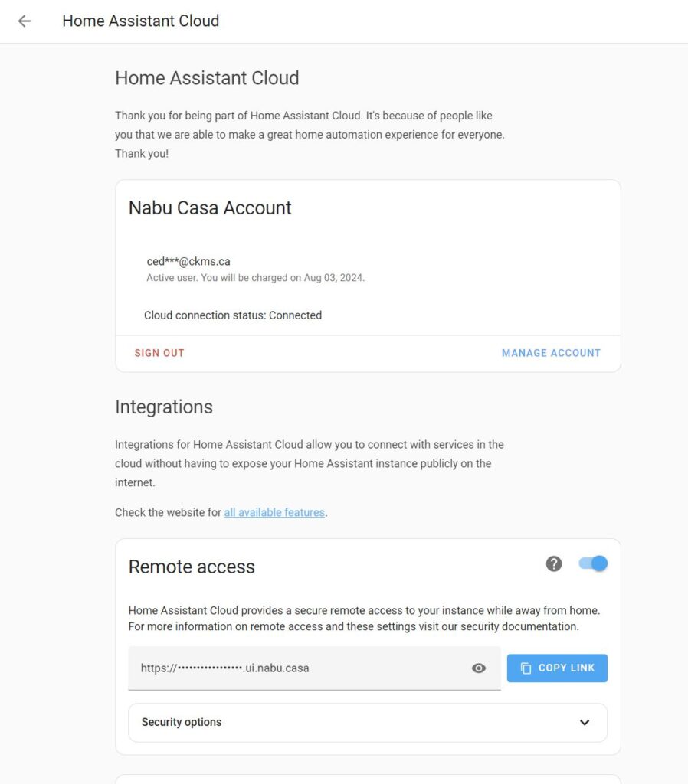The width and height of the screenshot is (688, 784).
Task: Click the Integrations section heading
Action: point(164,407)
